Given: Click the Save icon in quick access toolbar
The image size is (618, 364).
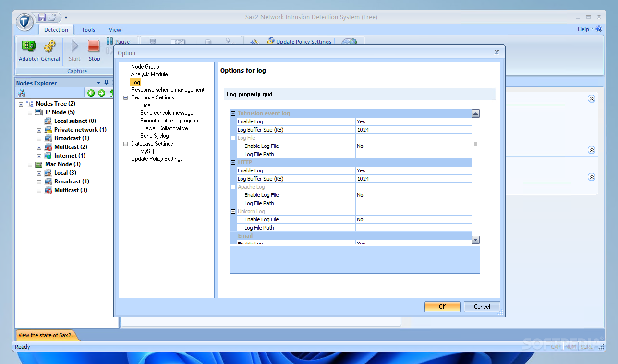Looking at the screenshot, I should [x=42, y=17].
